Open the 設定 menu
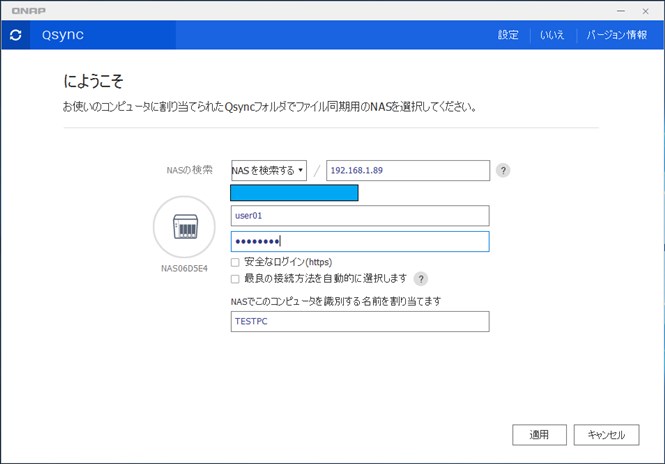 tap(508, 35)
